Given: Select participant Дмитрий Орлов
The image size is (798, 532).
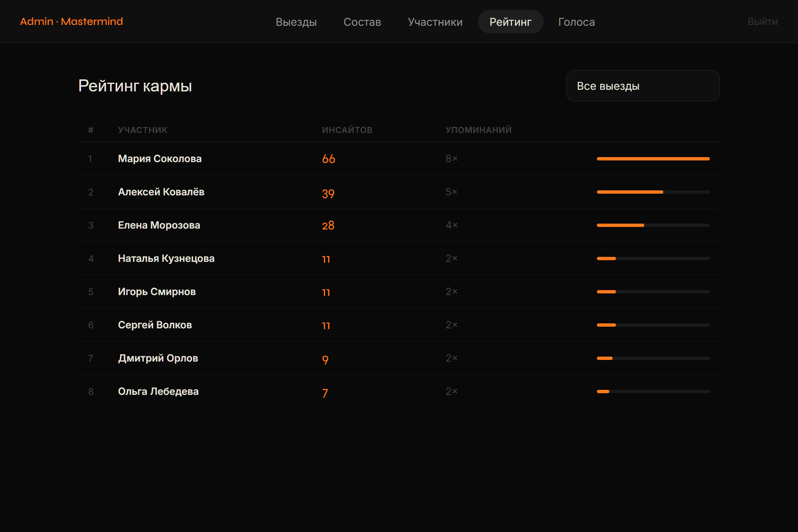Looking at the screenshot, I should 158,358.
